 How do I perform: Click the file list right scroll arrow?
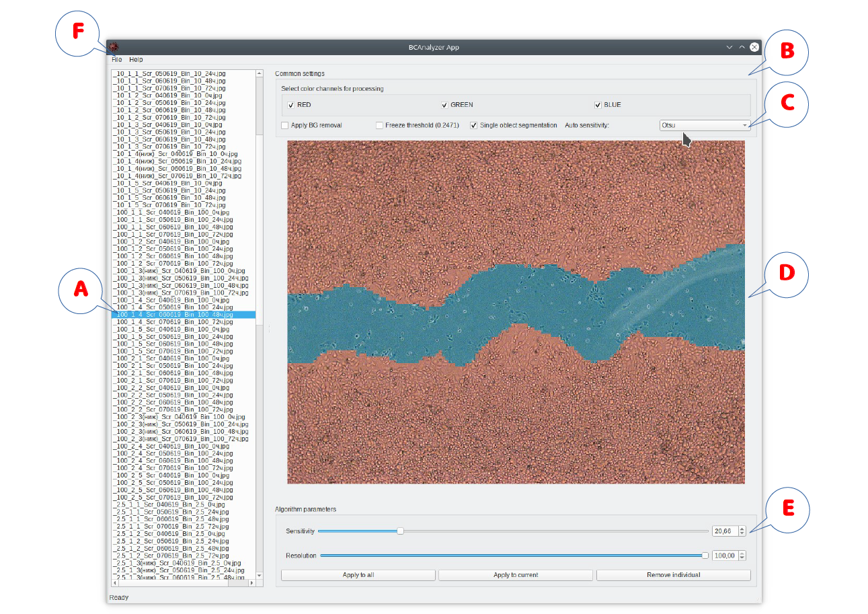251,582
